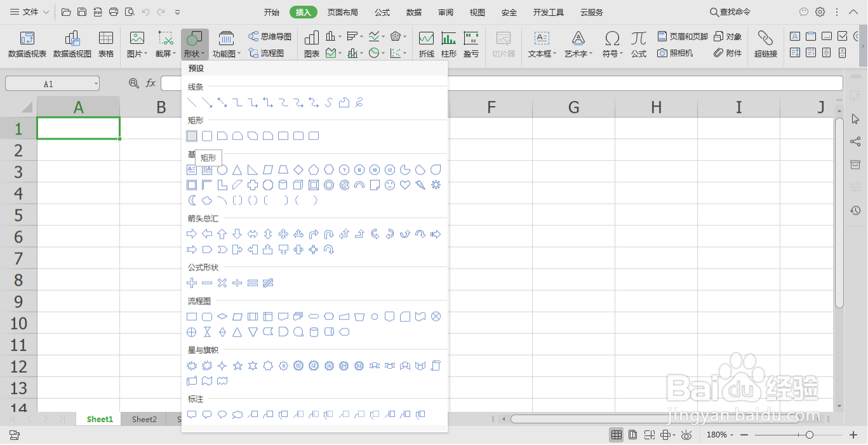Open the 功能图 dropdown
868x445 pixels.
(x=226, y=54)
